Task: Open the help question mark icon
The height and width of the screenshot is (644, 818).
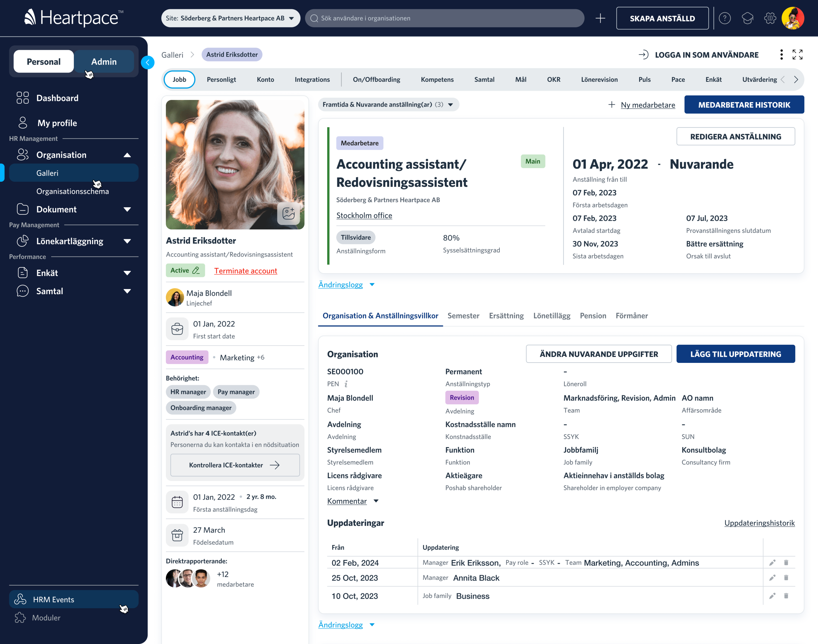Action: pyautogui.click(x=724, y=18)
